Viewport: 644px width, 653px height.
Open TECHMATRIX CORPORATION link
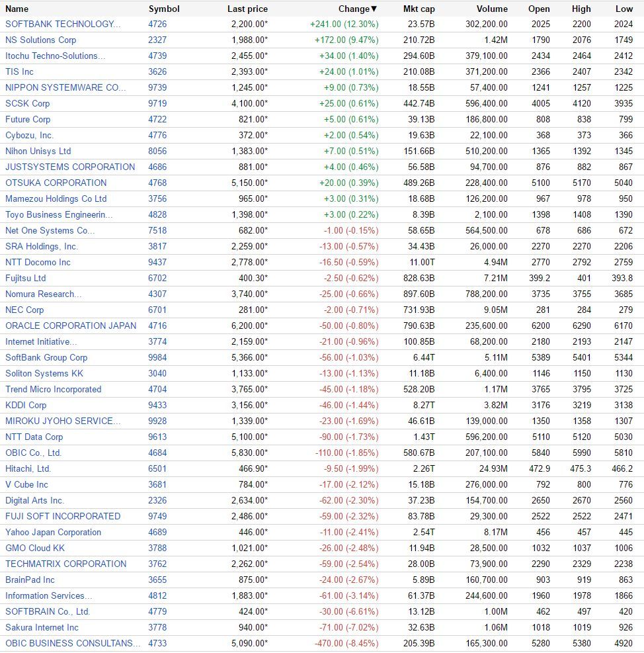[x=65, y=564]
